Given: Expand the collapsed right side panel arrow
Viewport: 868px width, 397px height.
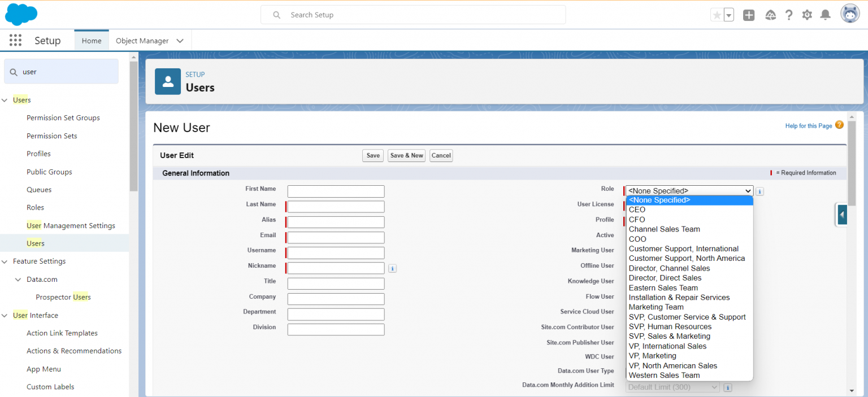Looking at the screenshot, I should point(841,215).
